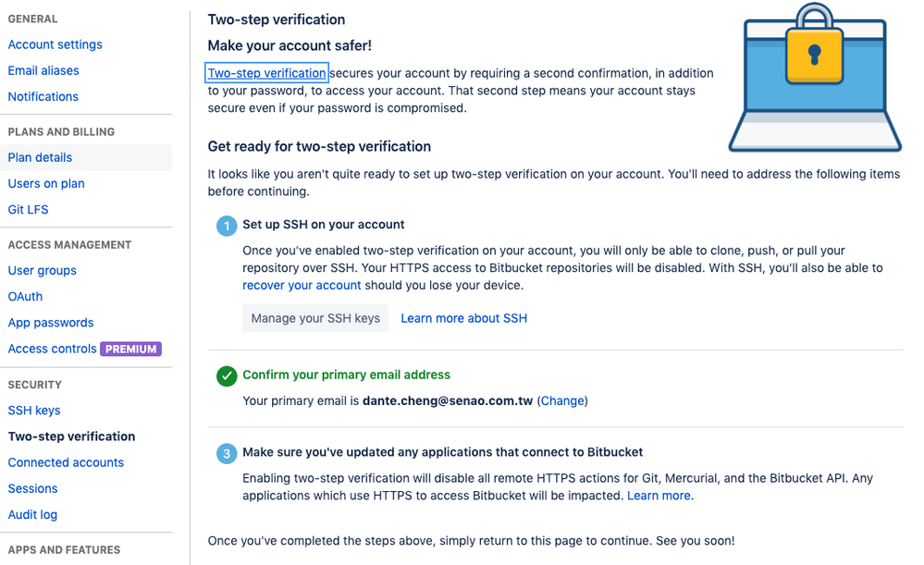924x565 pixels.
Task: Follow the Learn more about SSH link
Action: 463,318
